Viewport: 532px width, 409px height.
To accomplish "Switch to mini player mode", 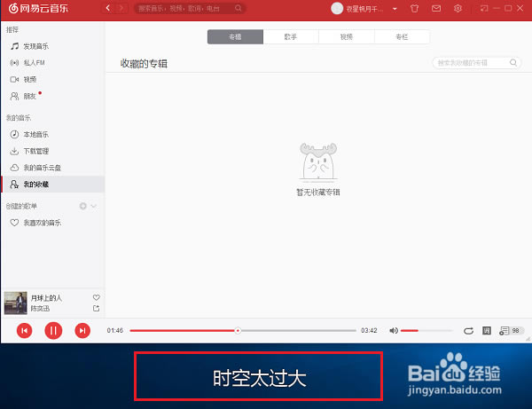I will [x=484, y=9].
